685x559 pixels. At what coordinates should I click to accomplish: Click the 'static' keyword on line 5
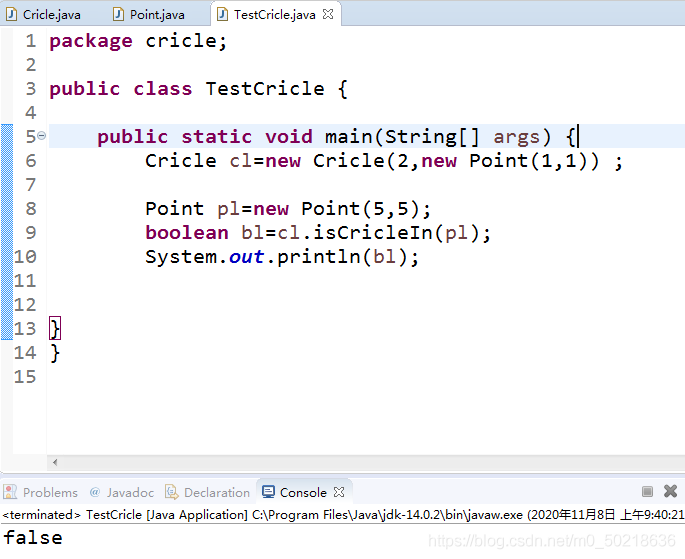pos(217,137)
